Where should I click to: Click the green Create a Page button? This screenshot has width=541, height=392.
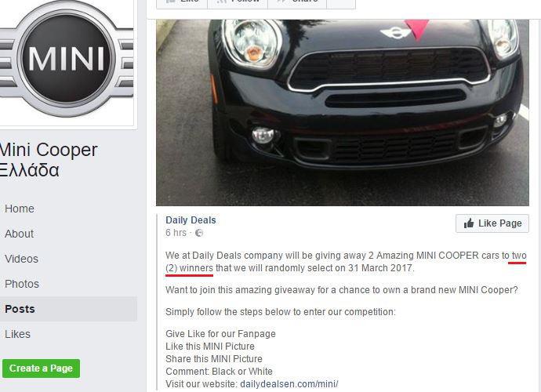[41, 368]
